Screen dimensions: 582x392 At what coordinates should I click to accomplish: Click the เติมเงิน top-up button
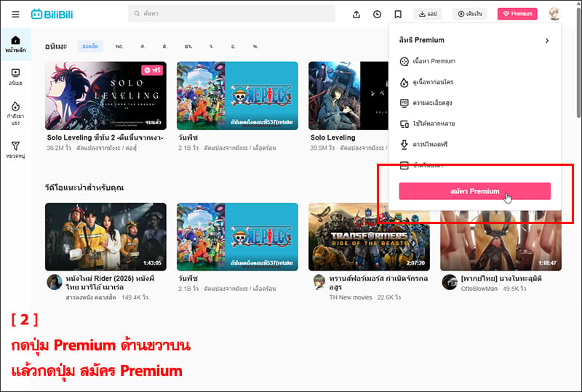(469, 14)
